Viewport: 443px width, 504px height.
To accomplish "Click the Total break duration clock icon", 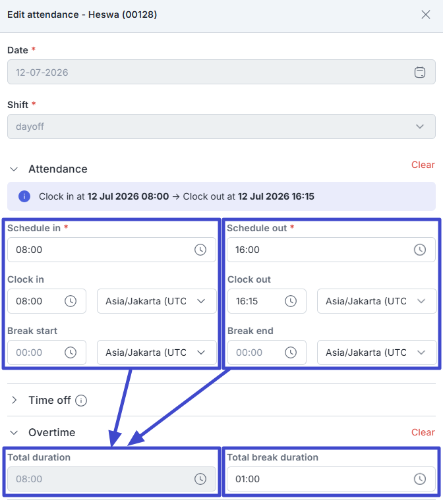I will pyautogui.click(x=419, y=479).
